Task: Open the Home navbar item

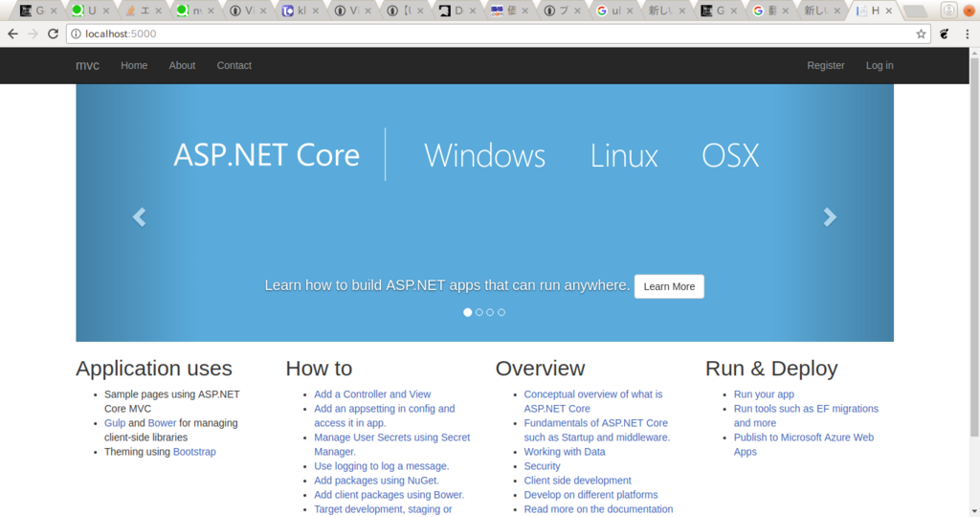Action: point(134,65)
